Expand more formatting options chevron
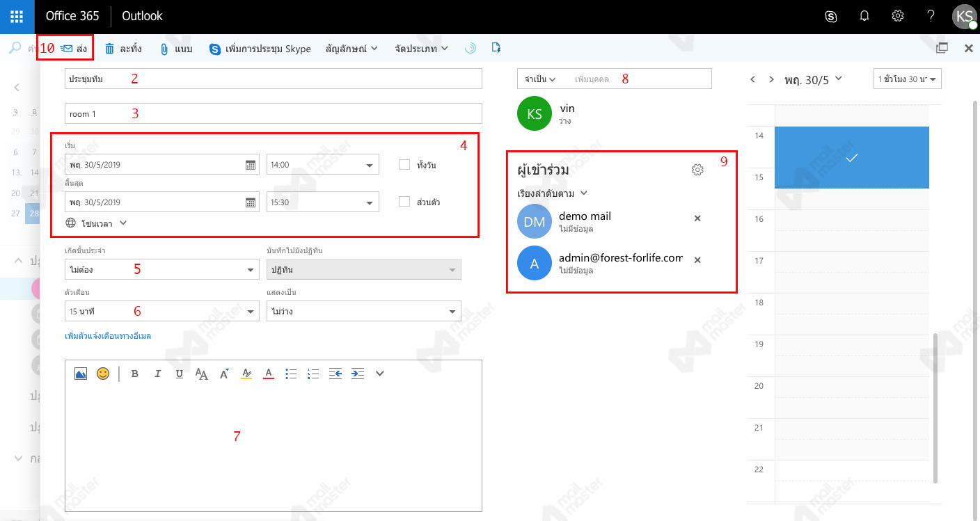 [x=380, y=374]
